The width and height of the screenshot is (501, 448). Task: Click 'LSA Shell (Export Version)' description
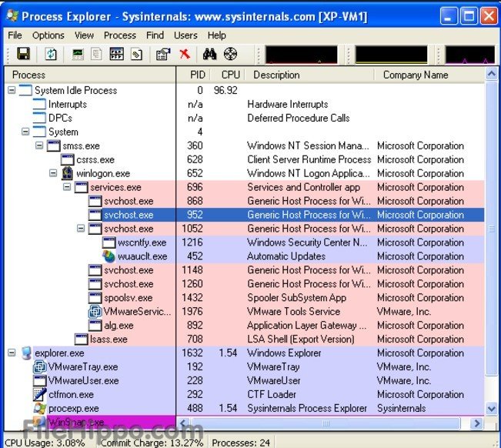click(x=301, y=339)
